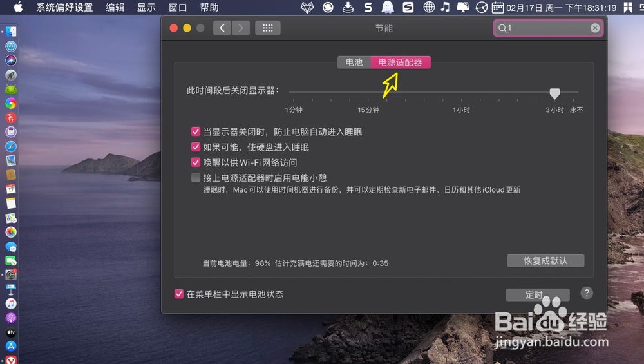Open the 窗口 menu
Screen dimensions: 644x364
pos(178,7)
